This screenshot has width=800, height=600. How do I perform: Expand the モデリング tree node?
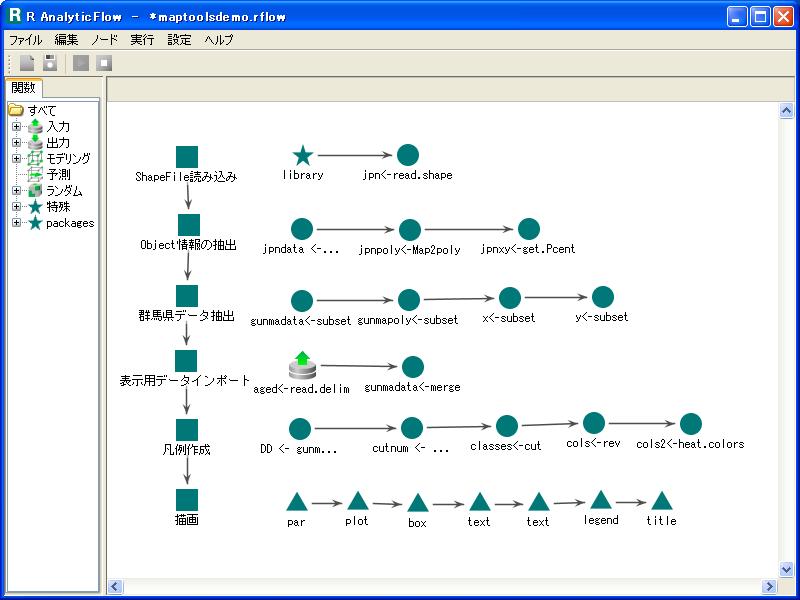point(16,159)
